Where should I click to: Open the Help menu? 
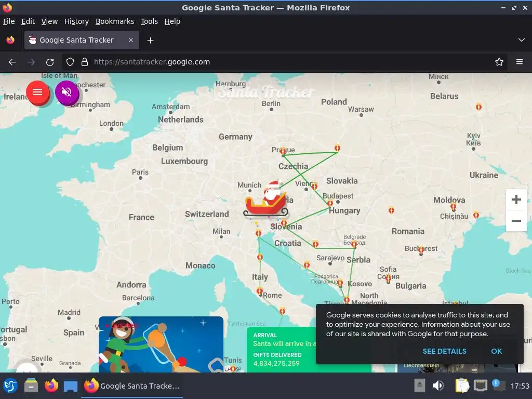click(172, 21)
